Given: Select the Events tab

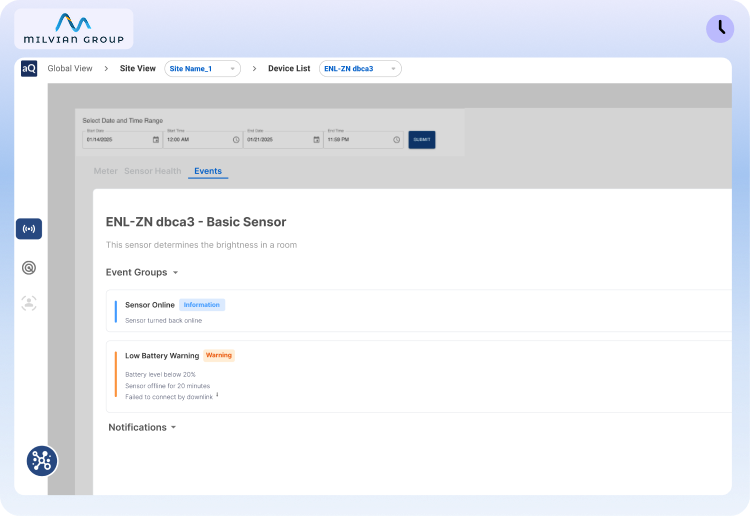Looking at the screenshot, I should [208, 171].
